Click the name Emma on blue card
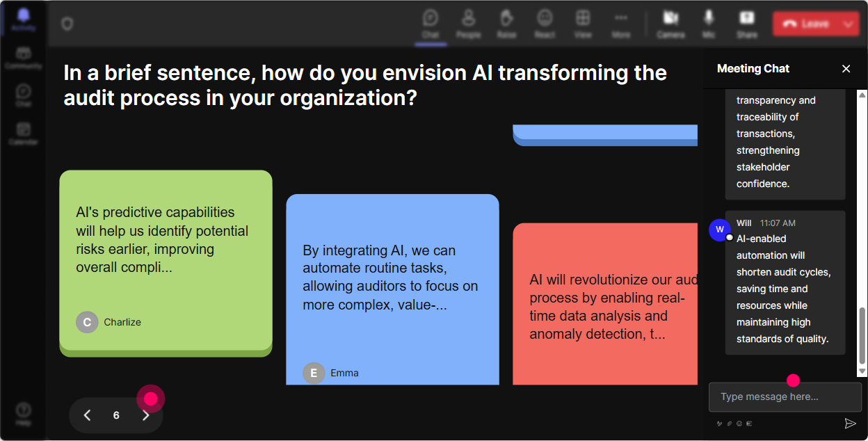 tap(344, 373)
